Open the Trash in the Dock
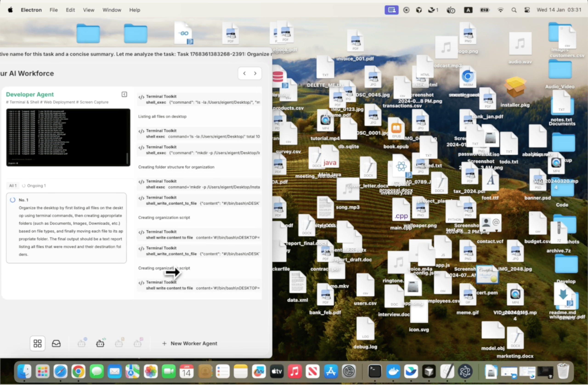Viewport: 588px width, 385px height. click(x=563, y=371)
